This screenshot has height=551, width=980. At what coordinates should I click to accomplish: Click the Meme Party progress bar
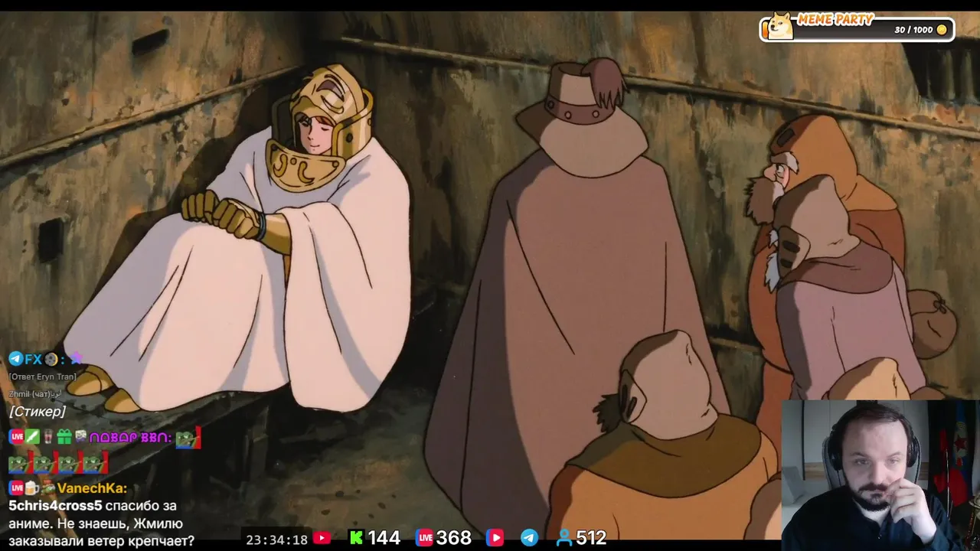tap(857, 30)
